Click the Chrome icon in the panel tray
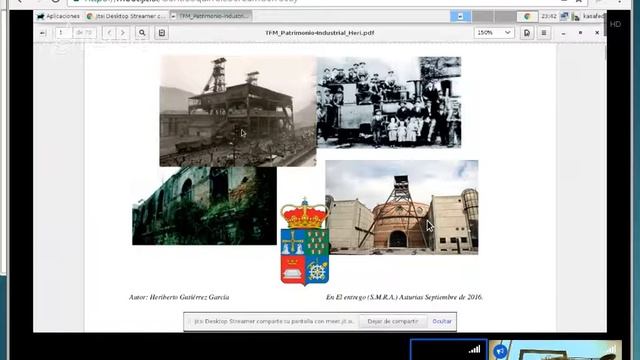 pyautogui.click(x=527, y=16)
